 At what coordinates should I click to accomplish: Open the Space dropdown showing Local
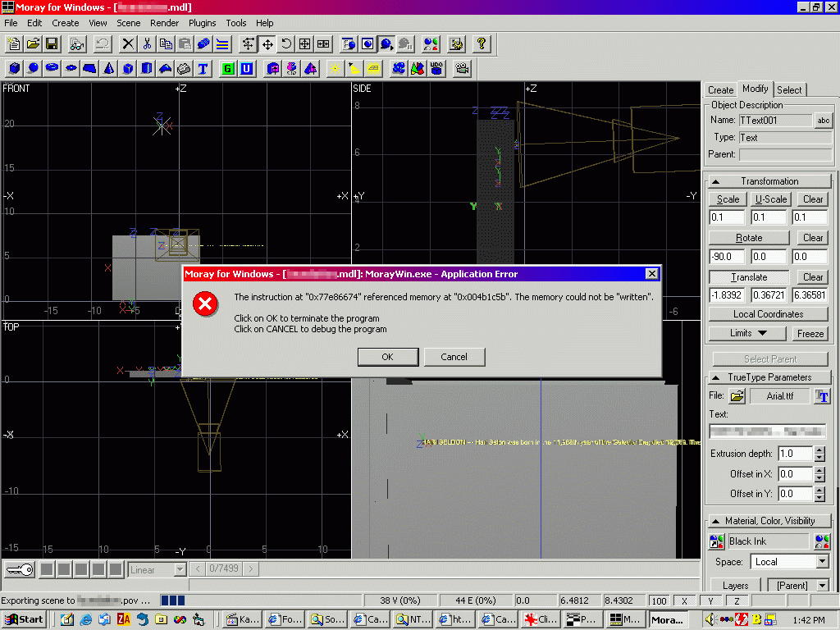click(x=823, y=562)
